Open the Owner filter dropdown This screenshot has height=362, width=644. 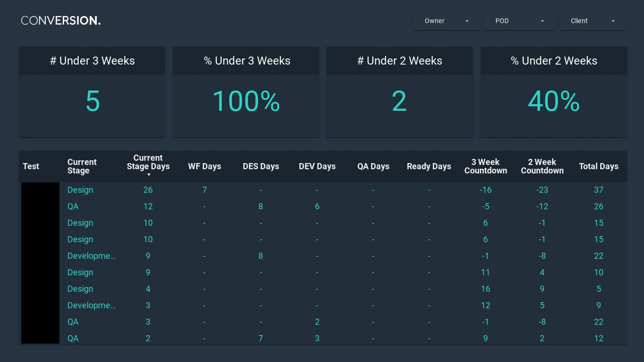click(x=446, y=21)
